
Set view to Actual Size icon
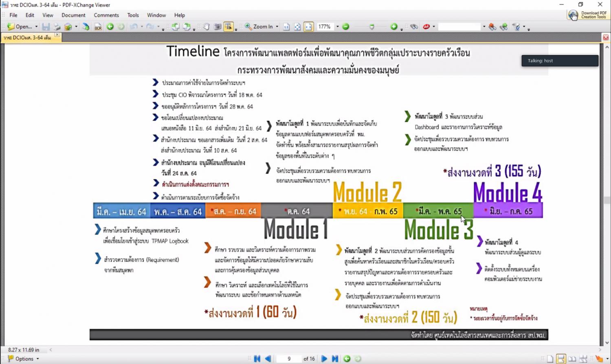coord(286,26)
